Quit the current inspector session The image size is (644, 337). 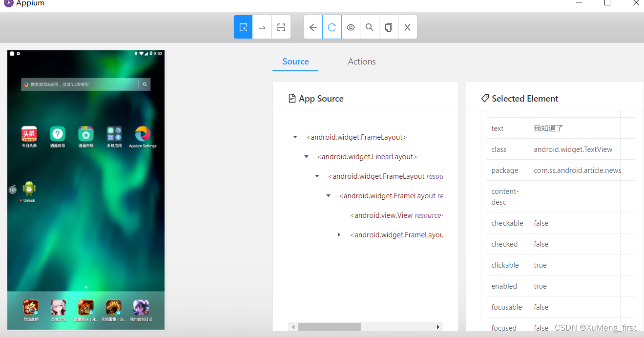tap(407, 27)
